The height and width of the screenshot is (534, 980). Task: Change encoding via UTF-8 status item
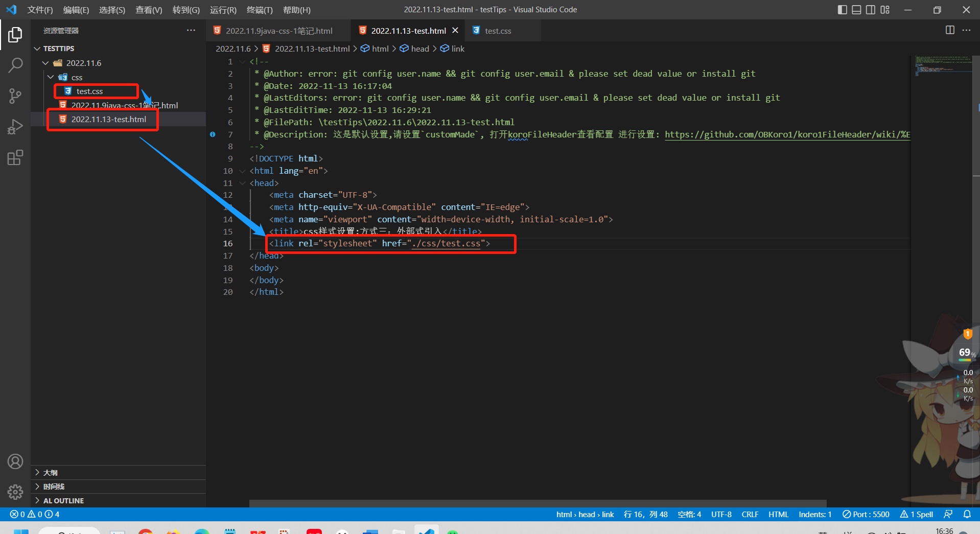pyautogui.click(x=721, y=514)
